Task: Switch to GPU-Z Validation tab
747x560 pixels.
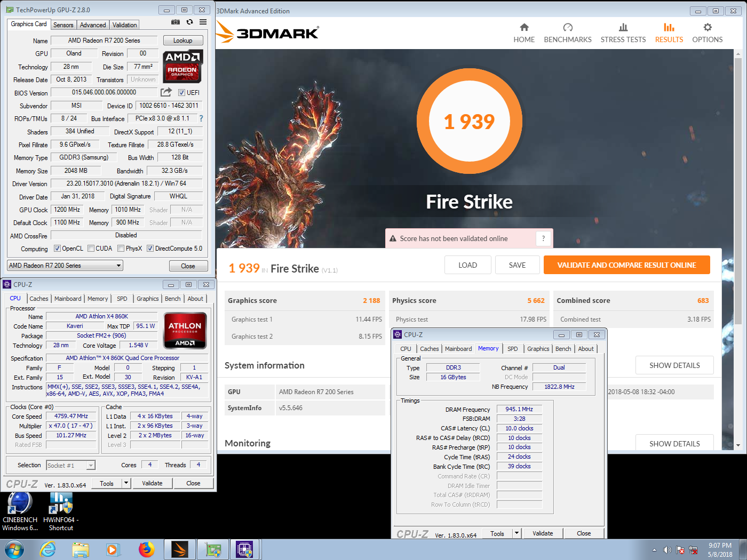Action: [x=124, y=25]
